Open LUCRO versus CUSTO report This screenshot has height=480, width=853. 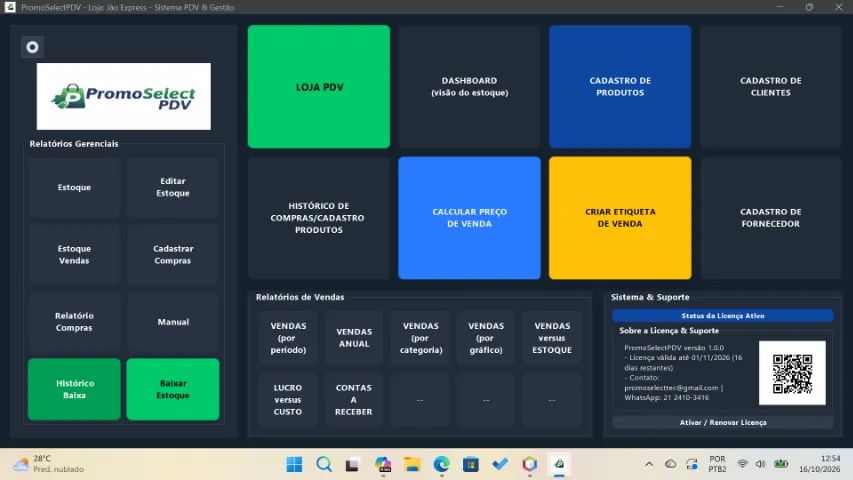[288, 400]
